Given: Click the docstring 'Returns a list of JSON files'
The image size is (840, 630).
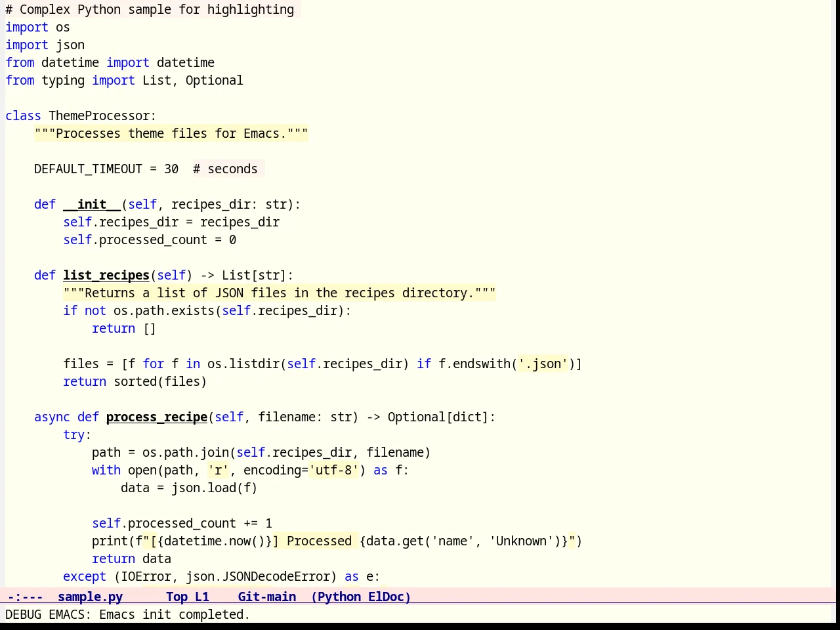Looking at the screenshot, I should click(280, 293).
